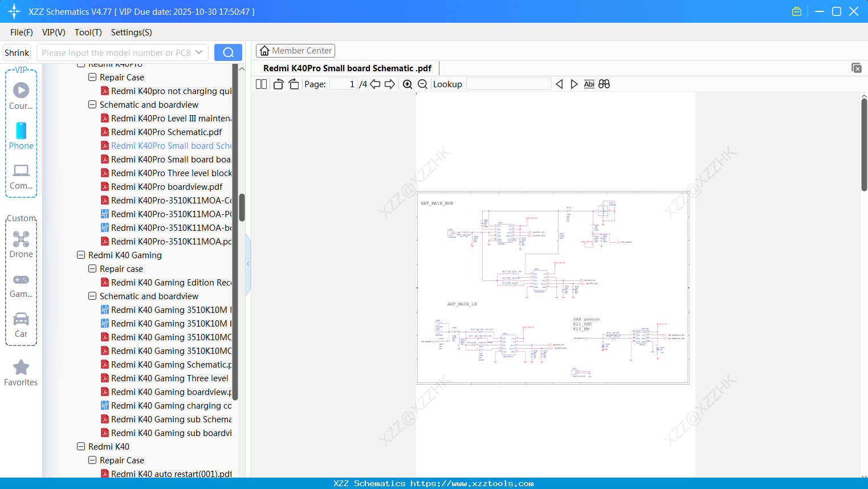Viewport: 868px width, 489px height.
Task: Collapse the Redmi K40 Gaming Repair case folder
Action: click(x=92, y=268)
